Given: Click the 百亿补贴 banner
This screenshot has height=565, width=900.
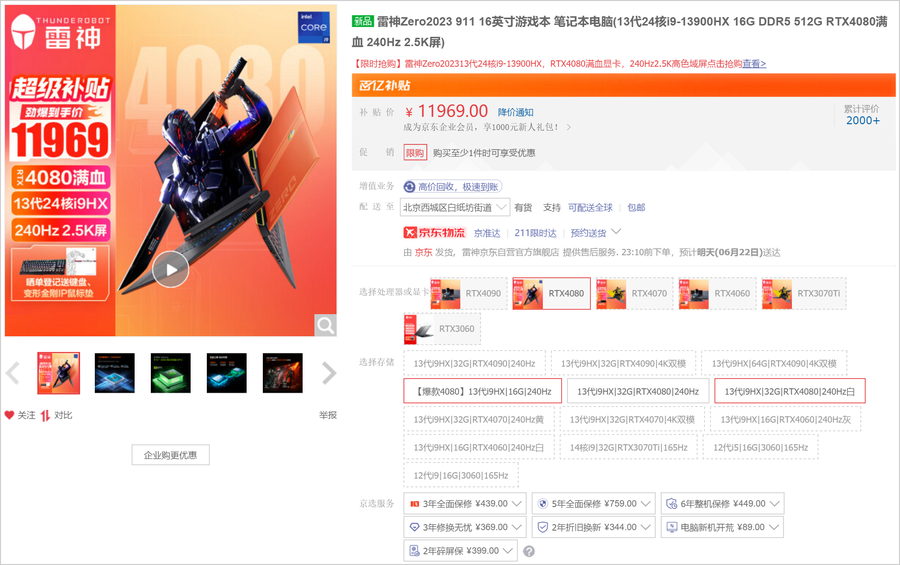Looking at the screenshot, I should click(x=623, y=85).
